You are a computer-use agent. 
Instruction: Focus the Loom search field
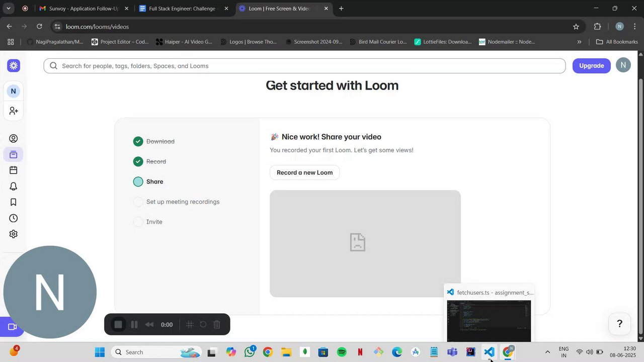pyautogui.click(x=304, y=66)
